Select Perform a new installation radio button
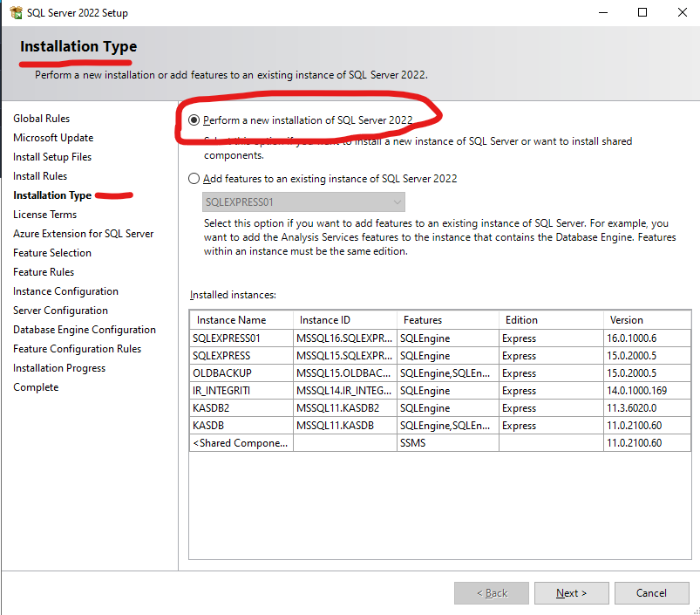700x615 pixels. tap(194, 120)
